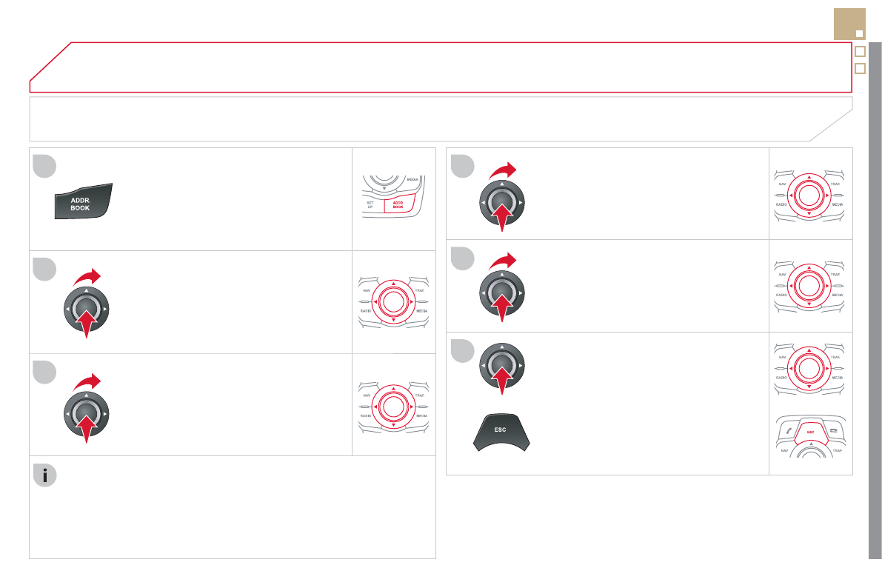This screenshot has height=588, width=882.
Task: Click SET UP label in console diagram
Action: 370,203
